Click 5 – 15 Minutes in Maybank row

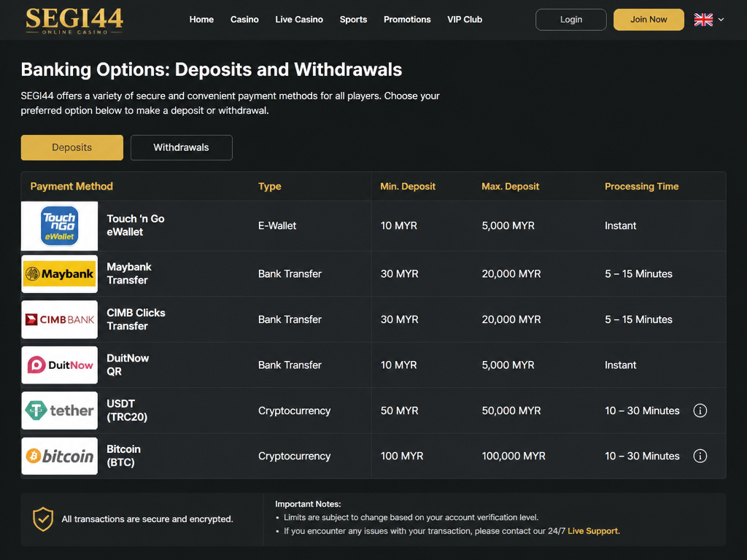click(x=638, y=274)
